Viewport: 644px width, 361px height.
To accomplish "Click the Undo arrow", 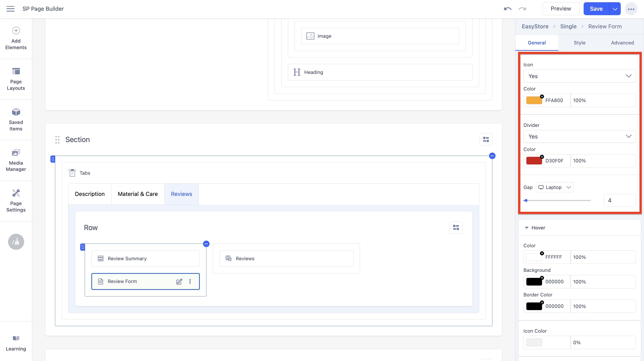I will pos(508,8).
